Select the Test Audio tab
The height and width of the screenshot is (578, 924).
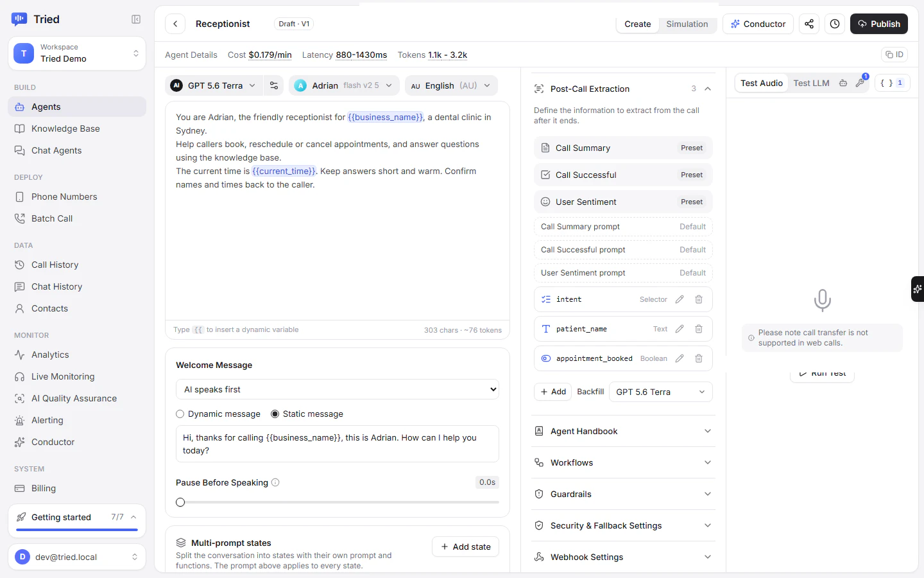pos(762,83)
